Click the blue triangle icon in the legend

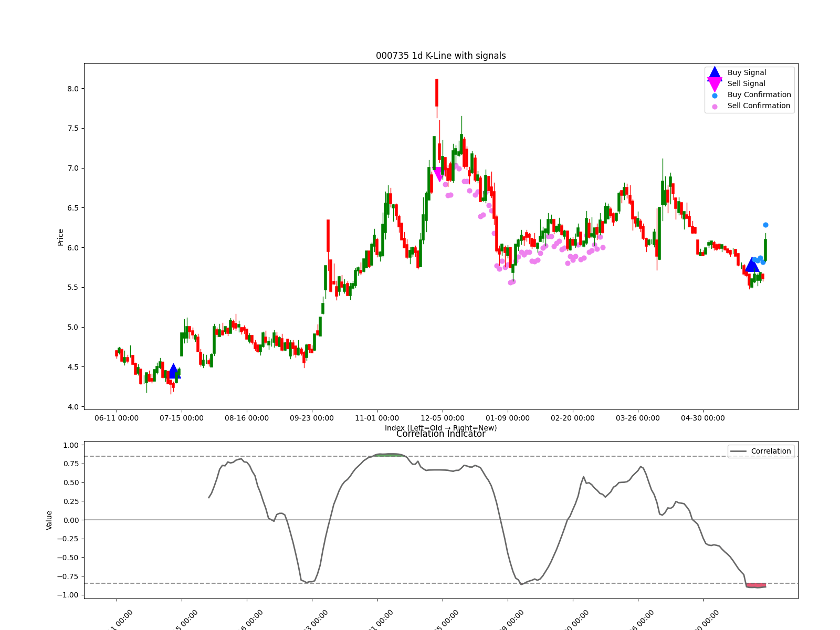(x=715, y=72)
